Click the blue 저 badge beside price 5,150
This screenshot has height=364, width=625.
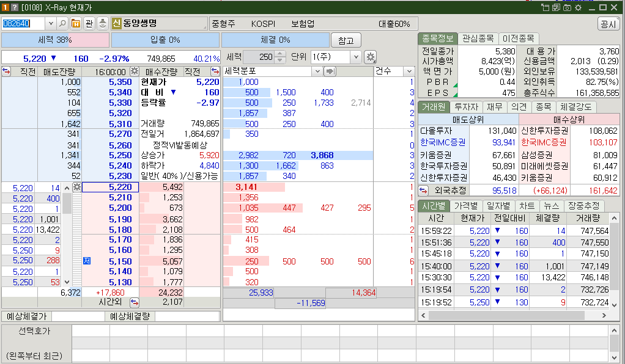[86, 261]
